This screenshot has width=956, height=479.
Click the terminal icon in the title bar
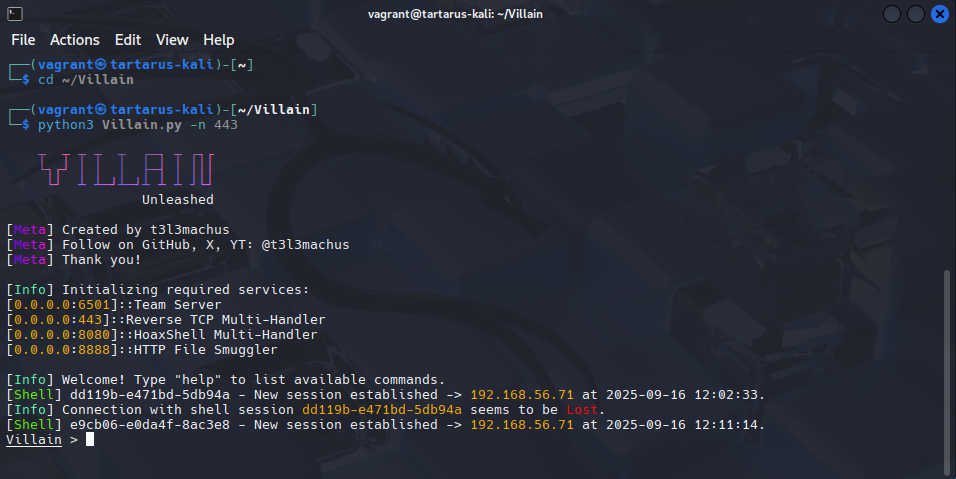click(14, 14)
